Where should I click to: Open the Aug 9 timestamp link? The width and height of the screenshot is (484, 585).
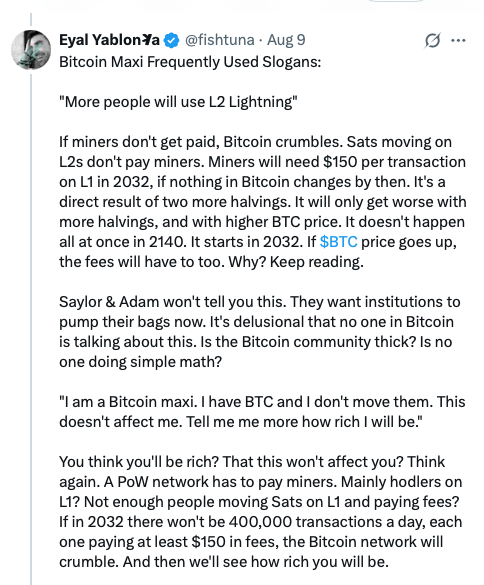[286, 40]
